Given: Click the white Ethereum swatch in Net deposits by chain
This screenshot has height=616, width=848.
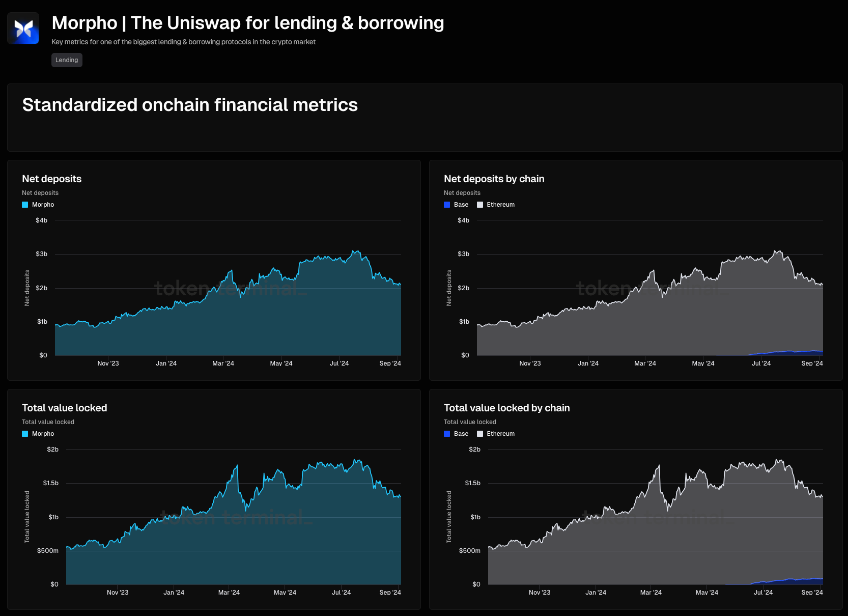Looking at the screenshot, I should tap(480, 205).
